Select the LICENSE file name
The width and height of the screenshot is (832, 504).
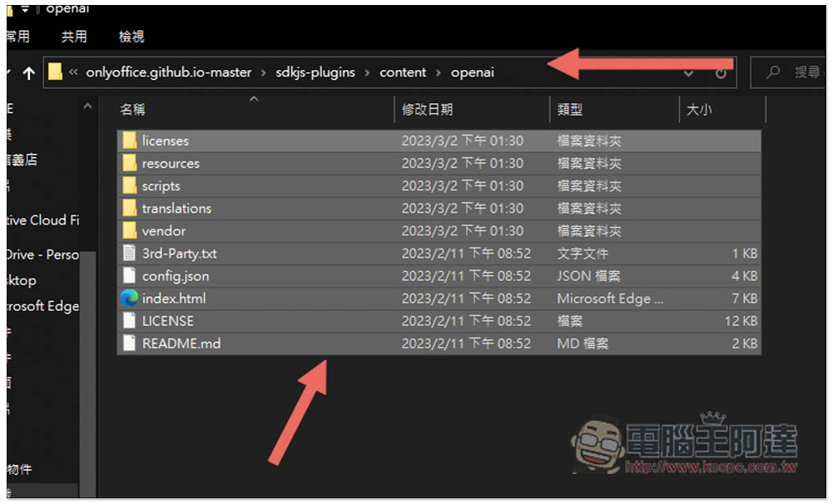click(x=168, y=321)
